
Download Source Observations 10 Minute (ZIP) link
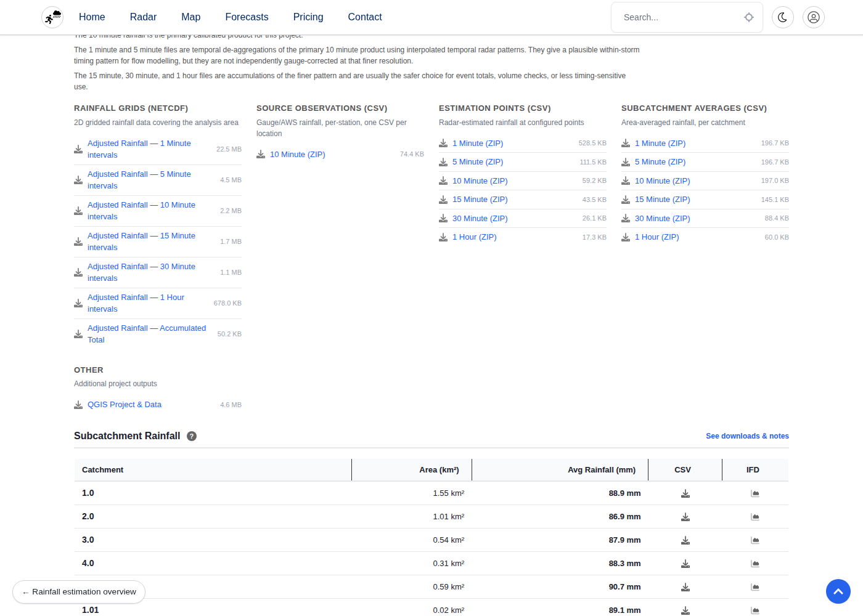[298, 155]
